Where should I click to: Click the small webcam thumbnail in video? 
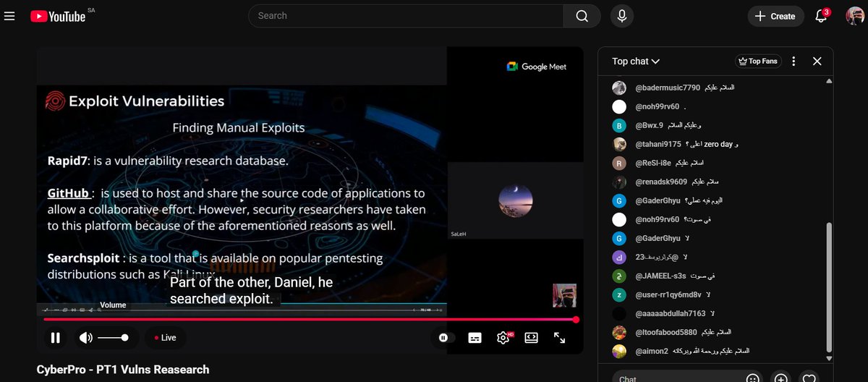coord(565,295)
